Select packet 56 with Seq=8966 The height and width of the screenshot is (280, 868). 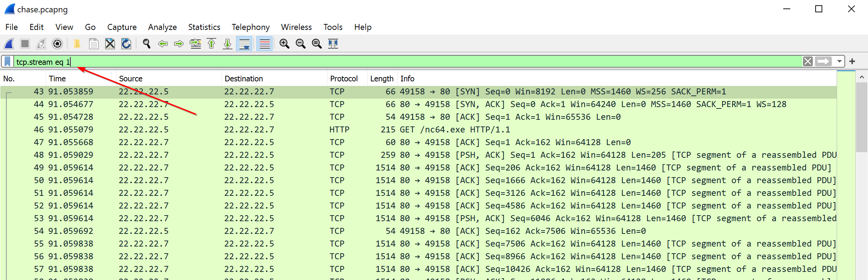coord(419,256)
